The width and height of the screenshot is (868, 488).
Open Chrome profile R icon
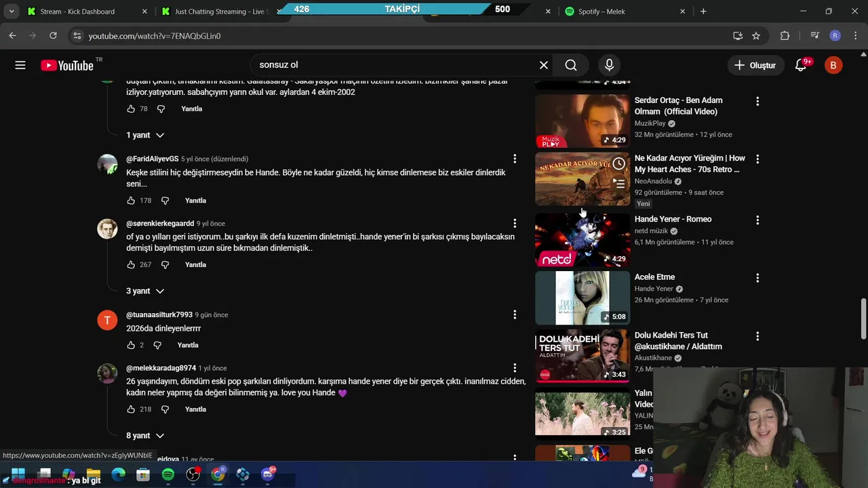[835, 36]
